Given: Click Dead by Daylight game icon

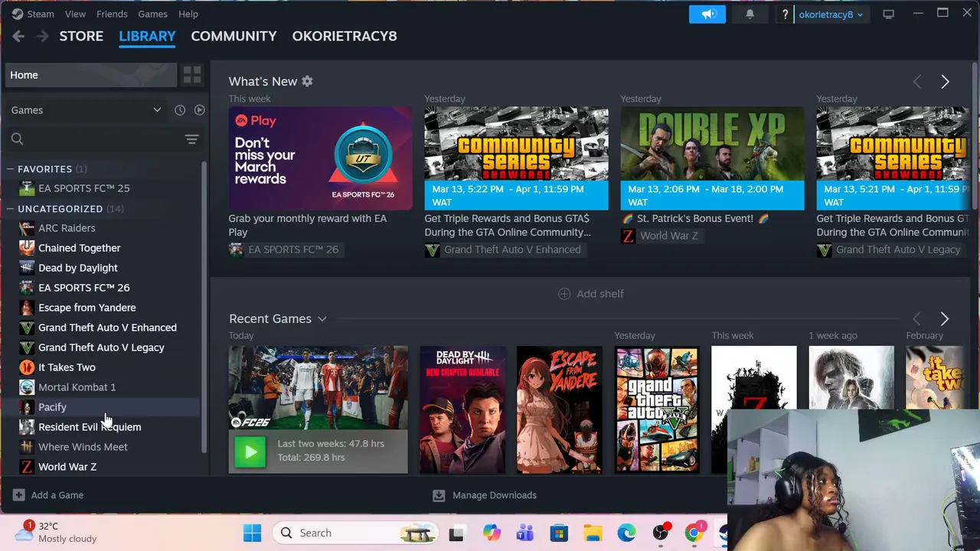Looking at the screenshot, I should click(x=27, y=268).
